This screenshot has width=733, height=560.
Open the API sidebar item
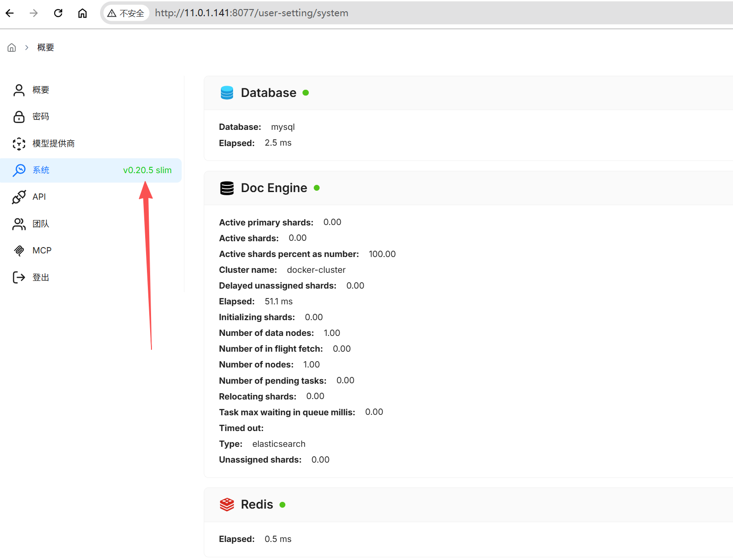click(91, 197)
